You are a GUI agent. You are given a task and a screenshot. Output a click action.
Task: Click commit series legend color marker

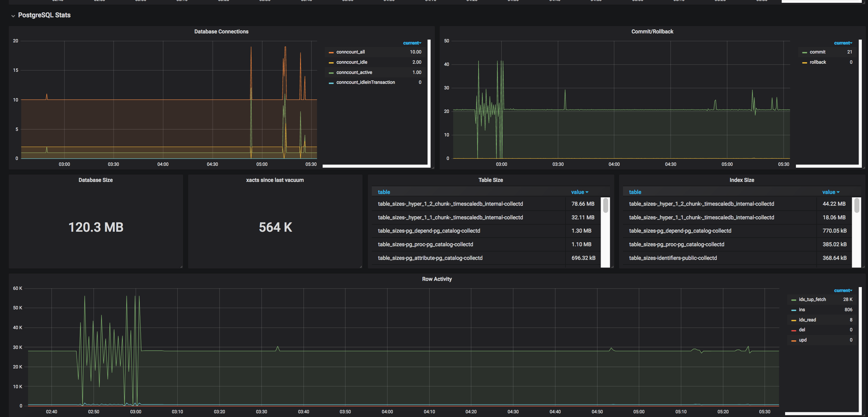pos(804,52)
